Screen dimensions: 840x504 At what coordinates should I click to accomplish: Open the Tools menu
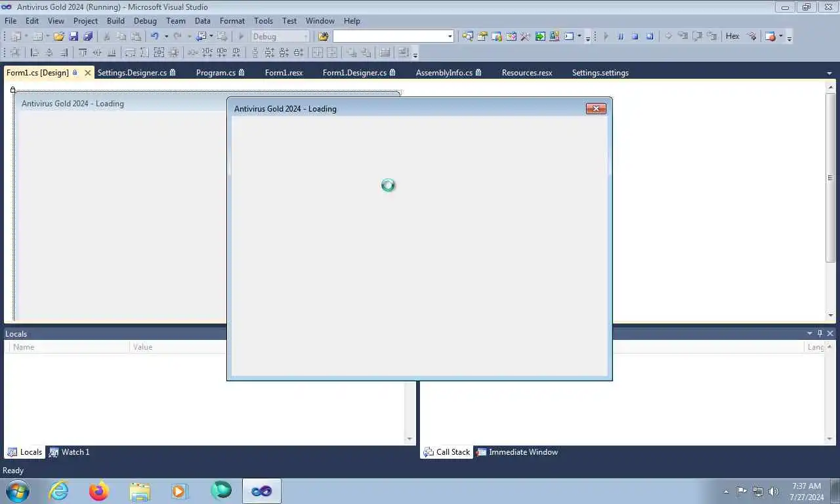click(263, 21)
